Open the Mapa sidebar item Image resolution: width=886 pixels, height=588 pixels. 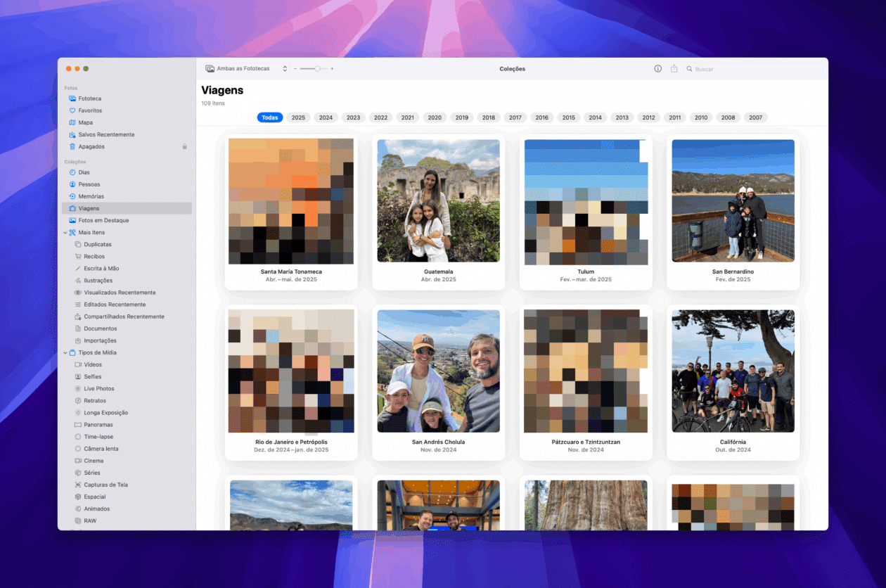(127, 122)
